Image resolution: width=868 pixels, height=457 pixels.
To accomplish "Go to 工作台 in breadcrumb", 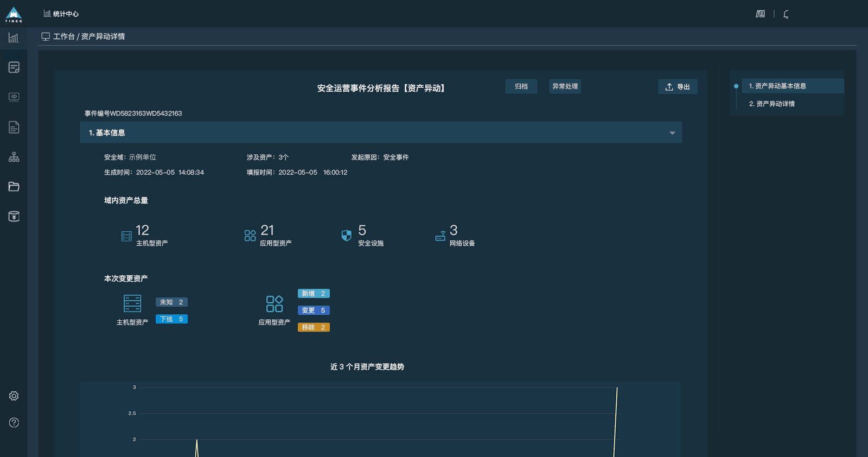I will coord(63,36).
